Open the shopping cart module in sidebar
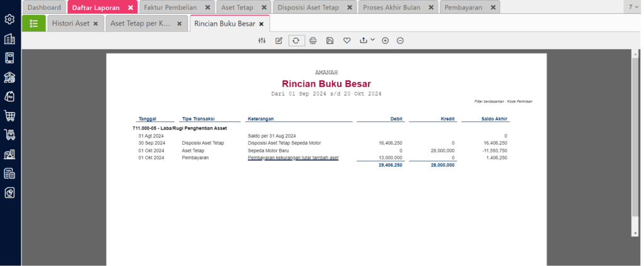Image resolution: width=644 pixels, height=266 pixels. 10,116
